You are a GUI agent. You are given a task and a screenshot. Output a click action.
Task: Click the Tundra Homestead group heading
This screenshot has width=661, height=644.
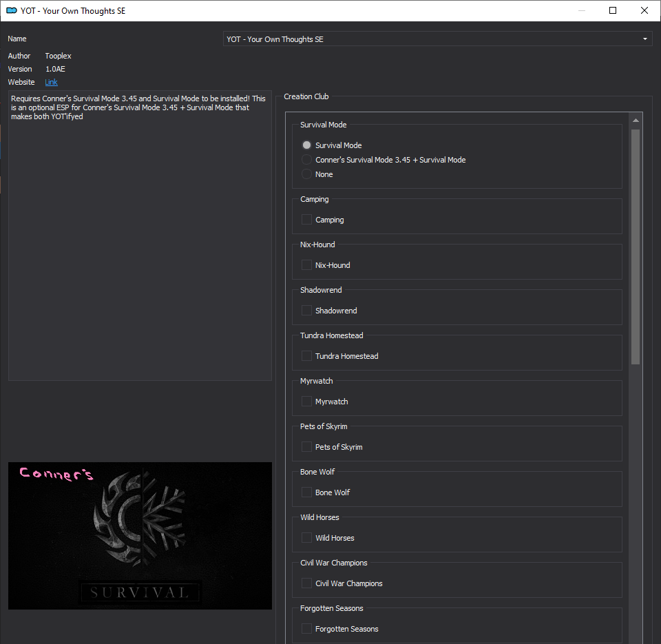click(332, 335)
